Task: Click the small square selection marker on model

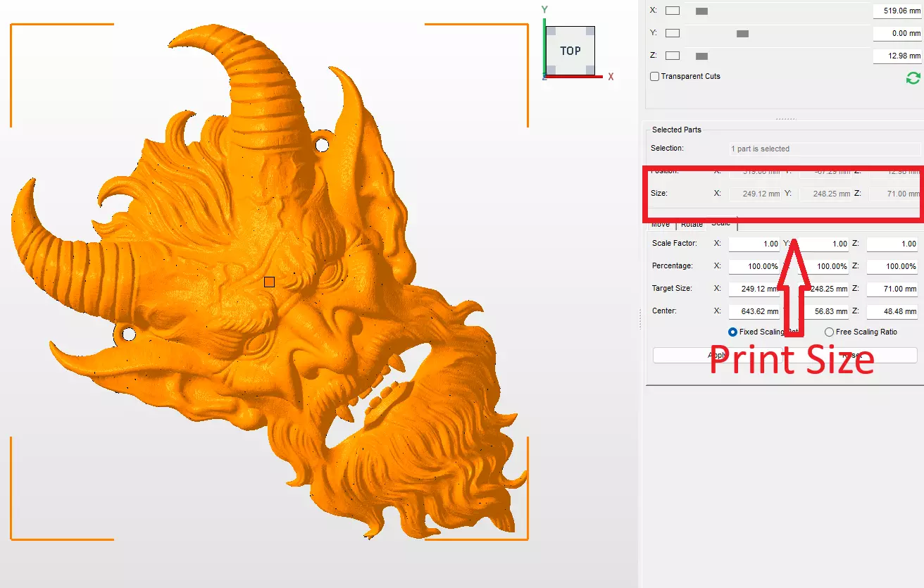Action: click(269, 282)
